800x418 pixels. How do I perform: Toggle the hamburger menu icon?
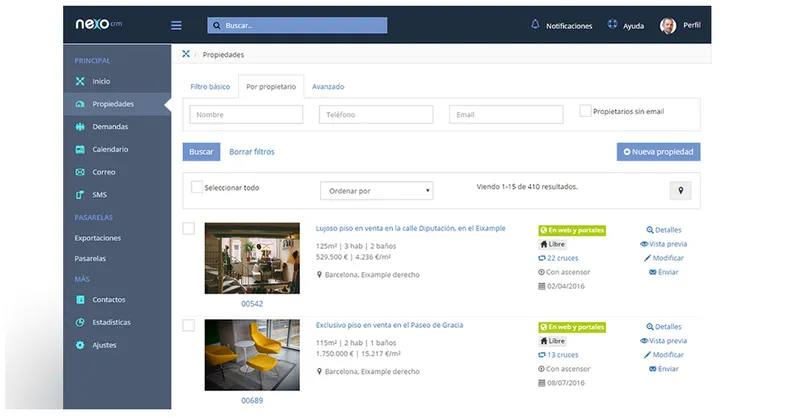click(x=176, y=26)
